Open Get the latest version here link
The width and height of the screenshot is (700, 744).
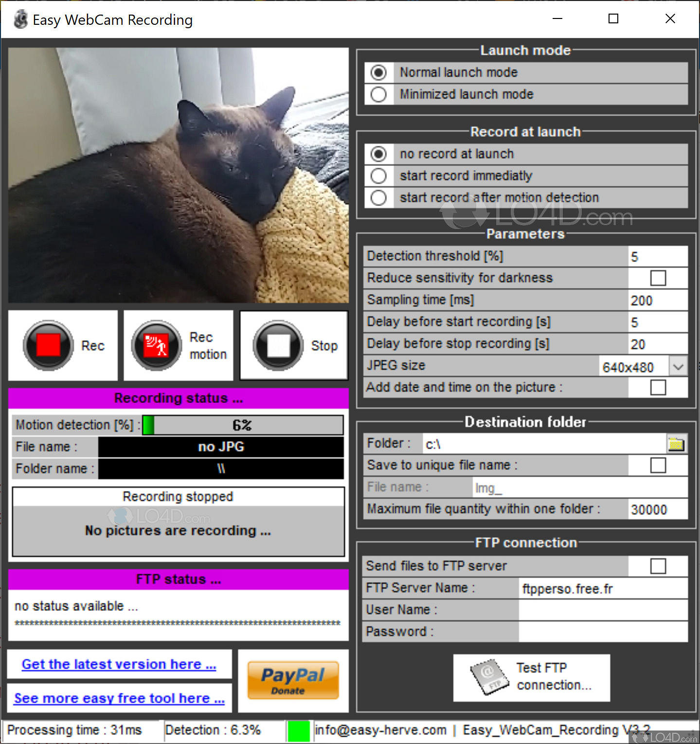coord(119,664)
